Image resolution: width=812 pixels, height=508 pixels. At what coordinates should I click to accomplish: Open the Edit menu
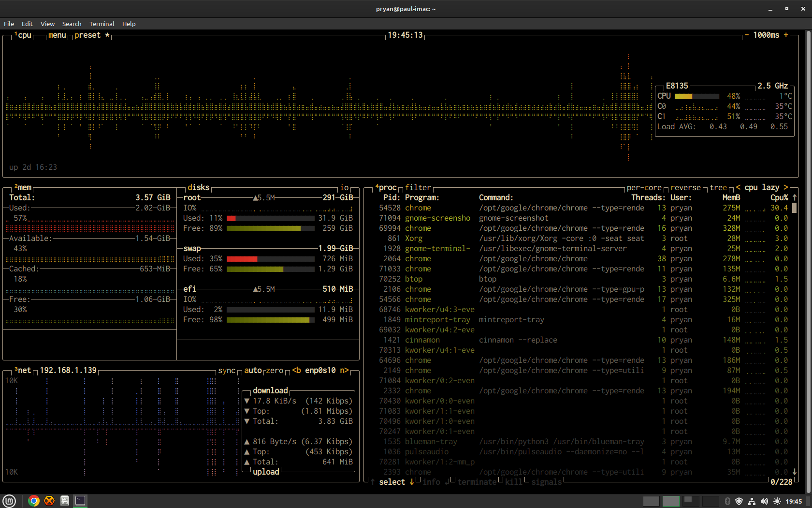coord(27,24)
